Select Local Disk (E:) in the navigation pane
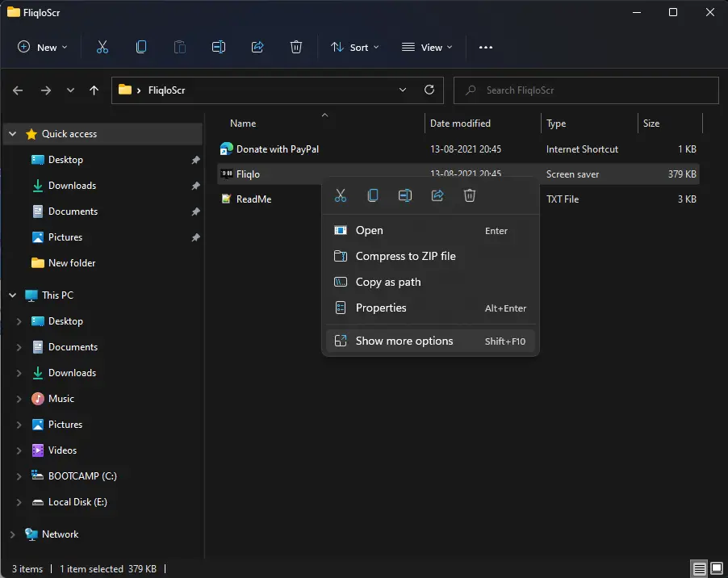 click(x=77, y=502)
